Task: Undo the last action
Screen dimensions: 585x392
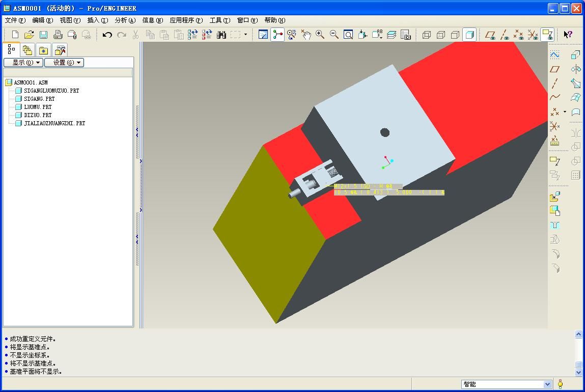Action: tap(107, 35)
